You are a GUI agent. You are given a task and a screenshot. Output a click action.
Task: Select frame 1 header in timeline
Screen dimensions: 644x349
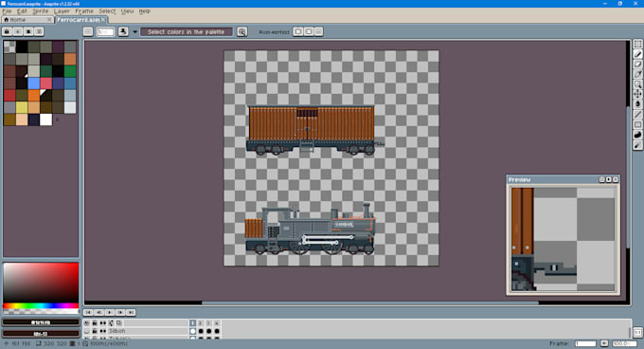point(192,323)
